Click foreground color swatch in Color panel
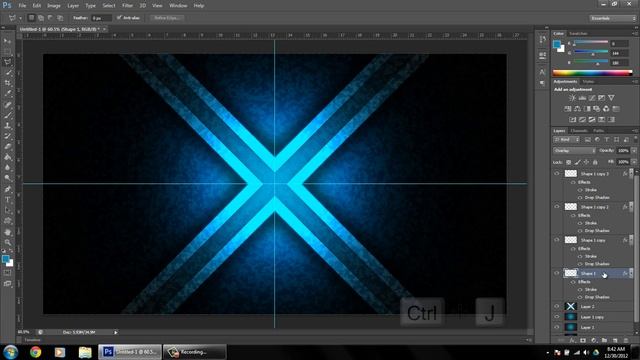This screenshot has height=360, width=640. coord(557,44)
